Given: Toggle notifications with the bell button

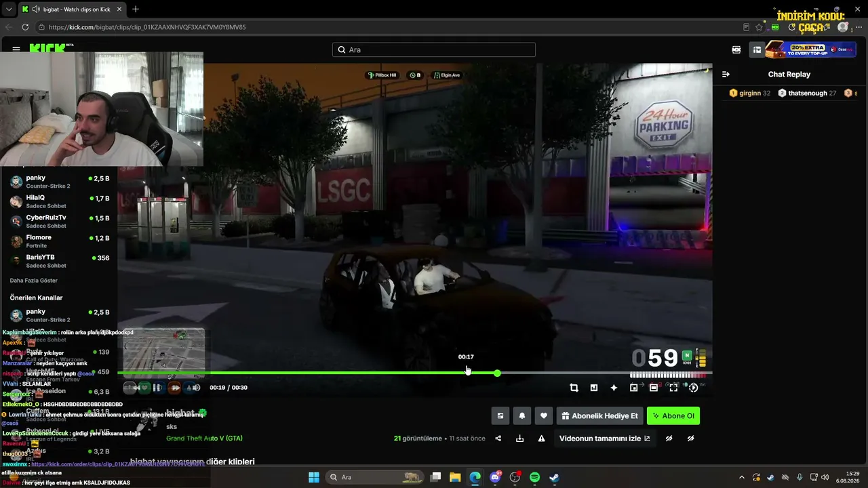Looking at the screenshot, I should pos(522,415).
